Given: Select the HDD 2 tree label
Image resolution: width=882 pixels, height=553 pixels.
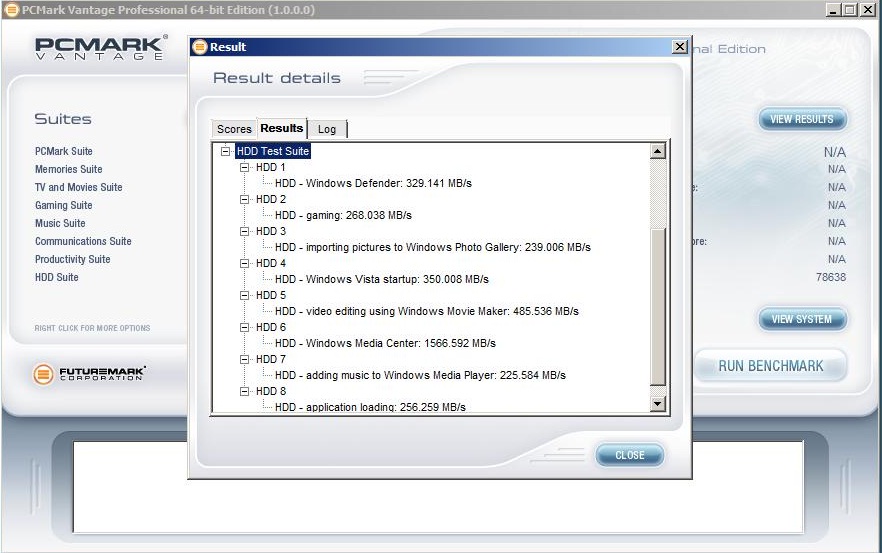Looking at the screenshot, I should (x=271, y=200).
